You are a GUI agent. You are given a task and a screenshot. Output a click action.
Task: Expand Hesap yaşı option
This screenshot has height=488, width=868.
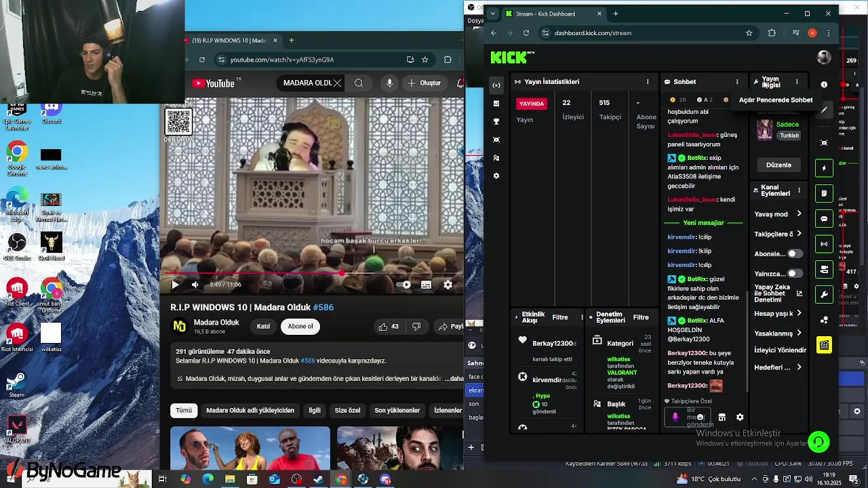coord(799,313)
